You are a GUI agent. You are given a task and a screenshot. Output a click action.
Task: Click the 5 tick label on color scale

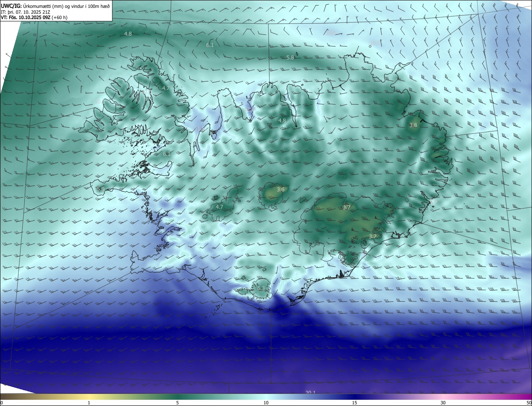click(x=177, y=403)
